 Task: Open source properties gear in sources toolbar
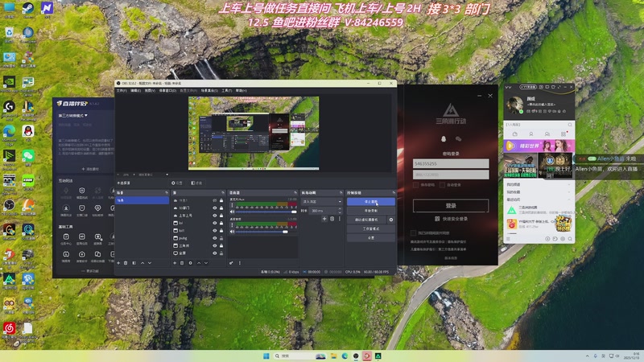[x=190, y=263]
